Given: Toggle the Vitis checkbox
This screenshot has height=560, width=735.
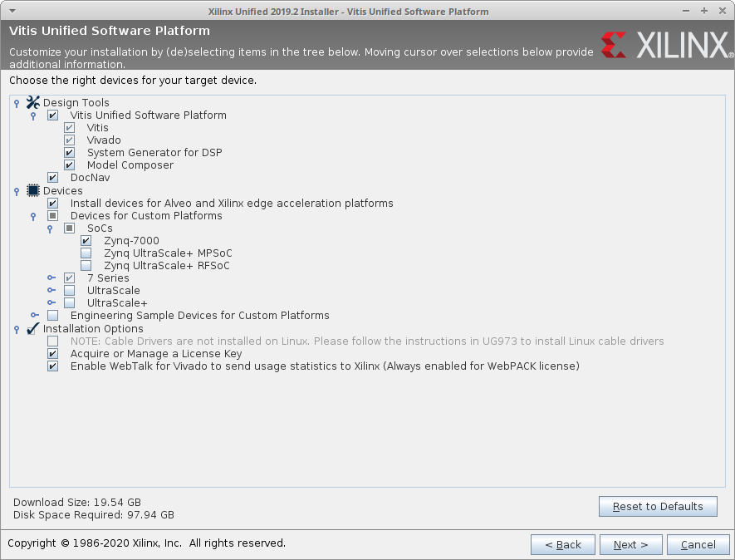Looking at the screenshot, I should click(x=70, y=128).
